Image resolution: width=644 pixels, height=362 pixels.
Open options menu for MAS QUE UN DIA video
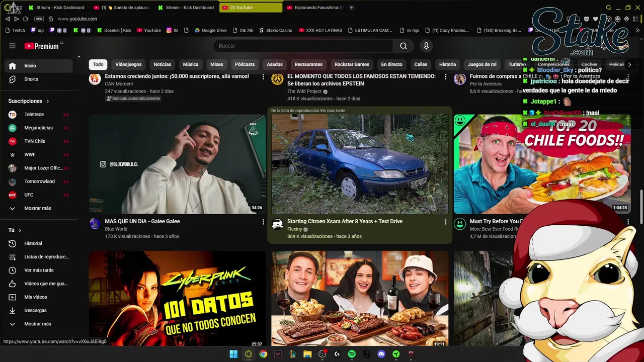point(263,222)
